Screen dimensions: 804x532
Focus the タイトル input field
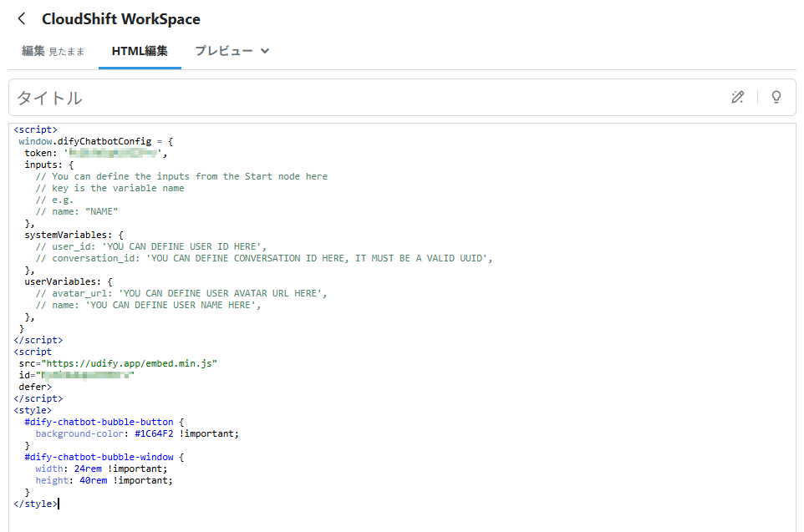(369, 98)
